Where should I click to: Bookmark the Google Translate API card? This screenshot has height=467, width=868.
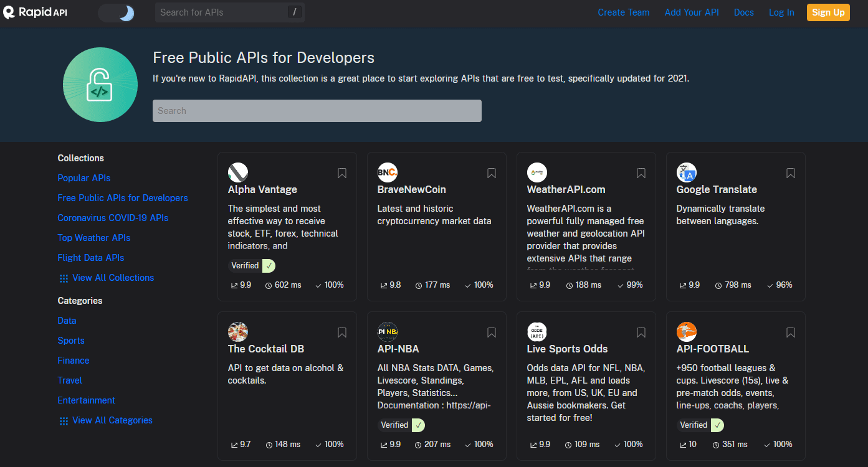pos(791,173)
